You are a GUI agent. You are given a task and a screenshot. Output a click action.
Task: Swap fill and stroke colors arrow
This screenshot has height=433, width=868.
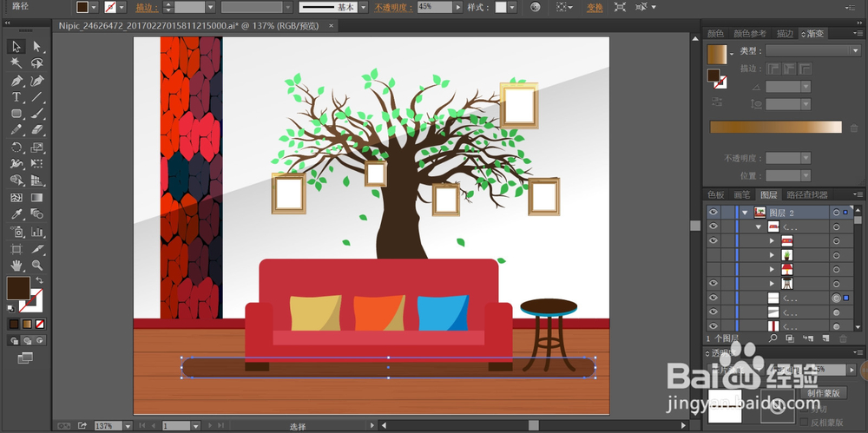(x=40, y=280)
